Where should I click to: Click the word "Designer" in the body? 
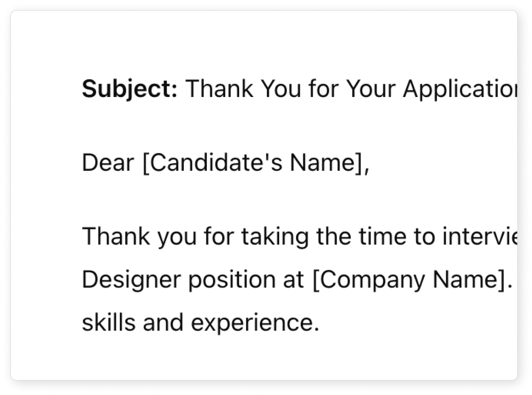point(131,280)
